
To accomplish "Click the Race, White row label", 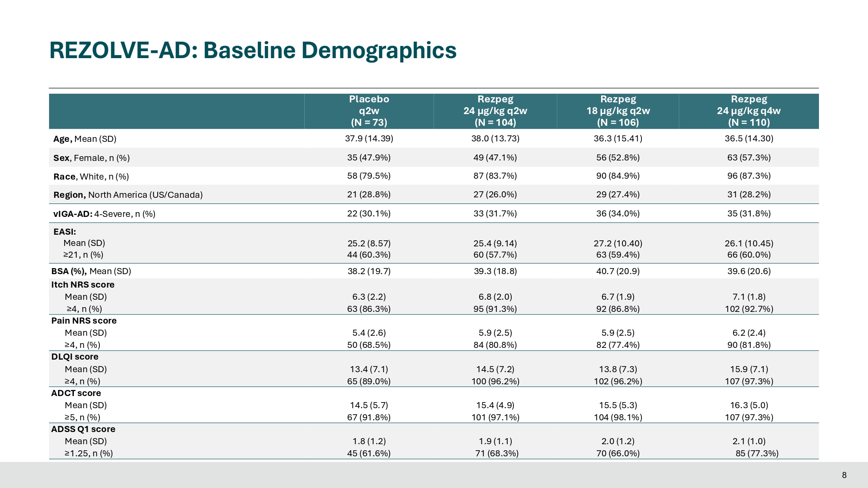I will 91,177.
